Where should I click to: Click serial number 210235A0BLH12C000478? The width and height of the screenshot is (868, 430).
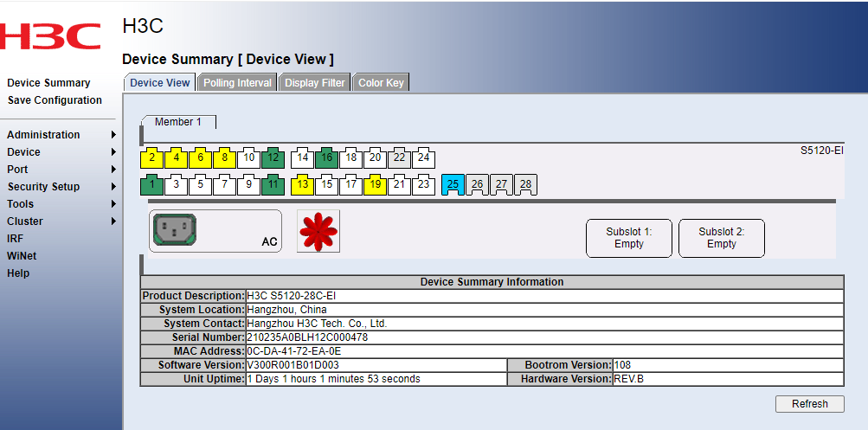click(x=307, y=337)
